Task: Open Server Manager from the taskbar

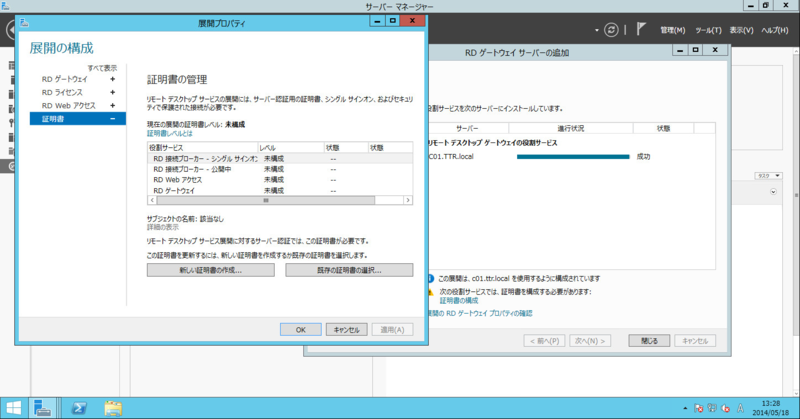Action: click(x=42, y=408)
